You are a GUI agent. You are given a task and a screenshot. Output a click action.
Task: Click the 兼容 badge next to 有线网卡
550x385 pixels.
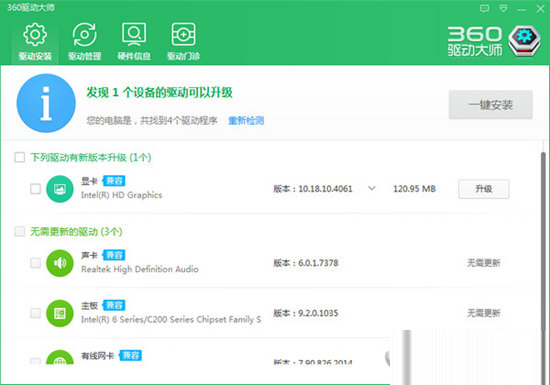(130, 355)
